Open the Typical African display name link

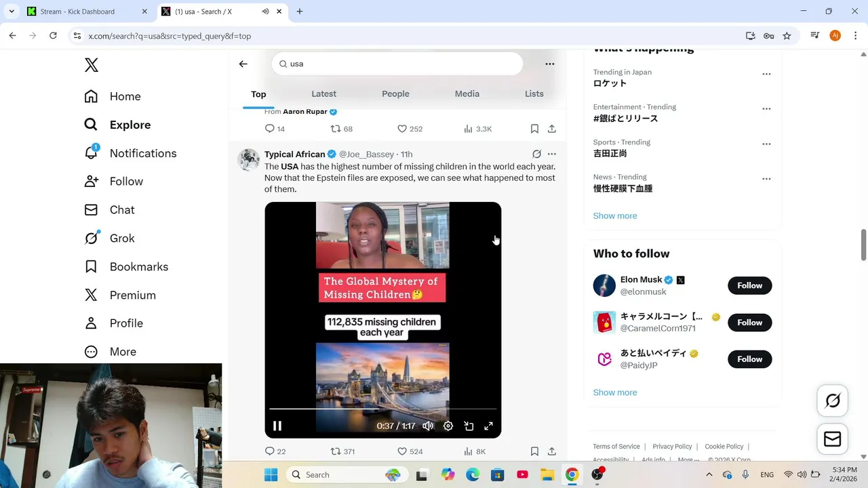(295, 154)
